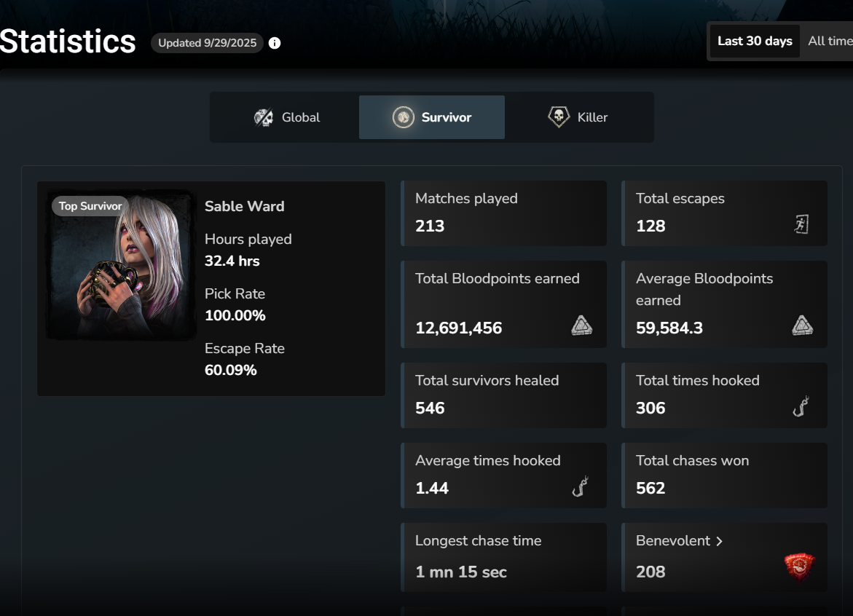Image resolution: width=853 pixels, height=616 pixels.
Task: Click the Pick Rate 100.00% value
Action: [x=235, y=316]
